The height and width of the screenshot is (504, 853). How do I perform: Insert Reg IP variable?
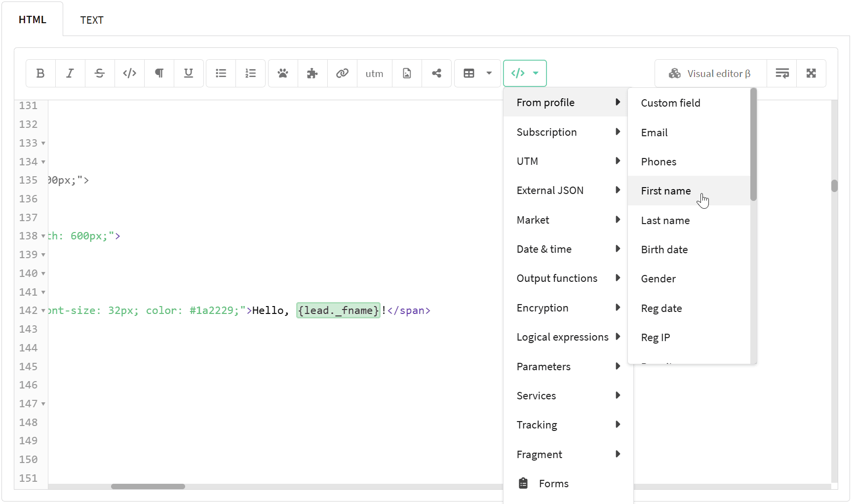689,338
